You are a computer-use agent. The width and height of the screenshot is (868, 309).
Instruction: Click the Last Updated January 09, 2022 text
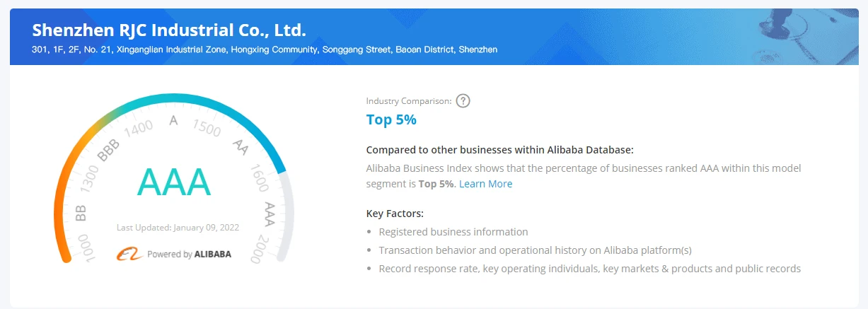[x=178, y=228]
